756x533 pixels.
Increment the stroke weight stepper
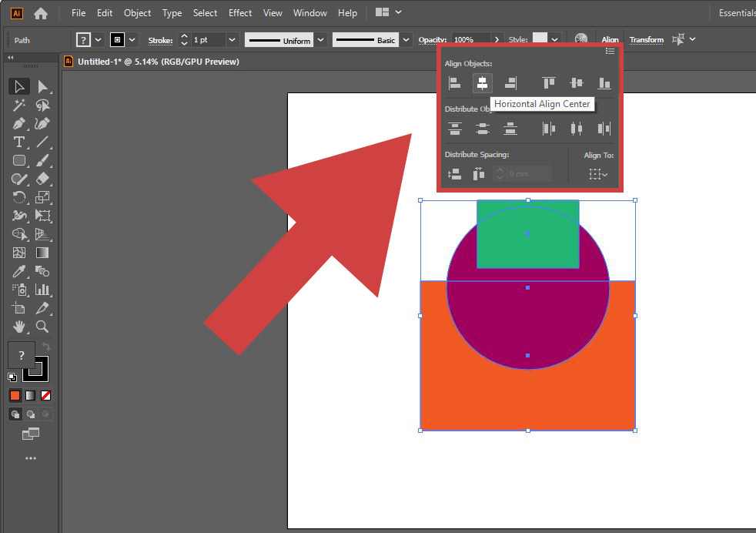[x=184, y=35]
